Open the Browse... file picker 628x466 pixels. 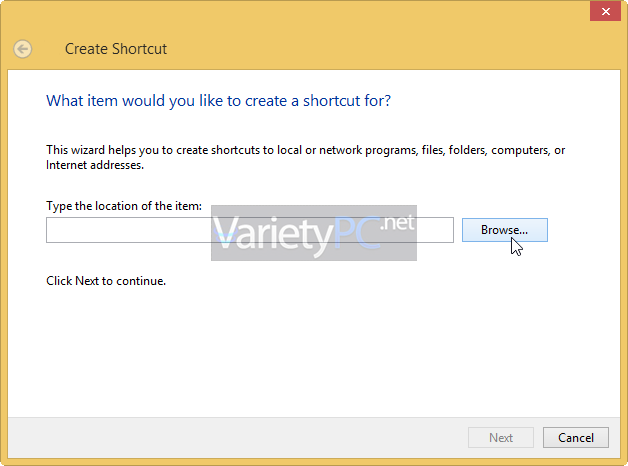(x=505, y=230)
